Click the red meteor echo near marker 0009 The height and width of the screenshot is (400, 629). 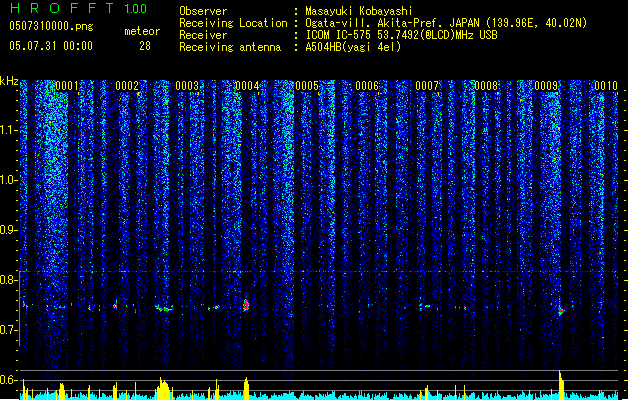point(561,311)
